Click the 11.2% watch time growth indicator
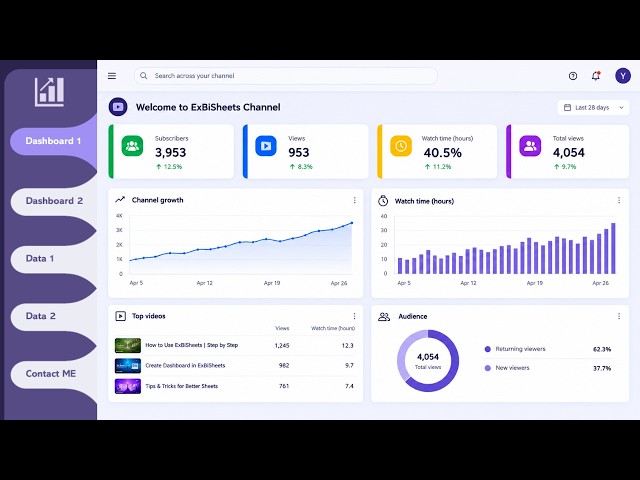640x480 pixels. (x=438, y=167)
